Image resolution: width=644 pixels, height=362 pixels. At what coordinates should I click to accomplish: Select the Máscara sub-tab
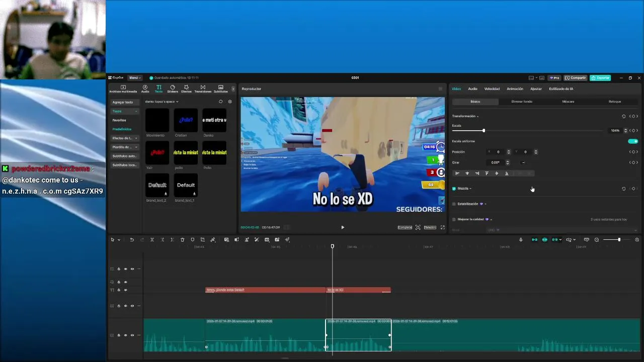click(x=568, y=102)
